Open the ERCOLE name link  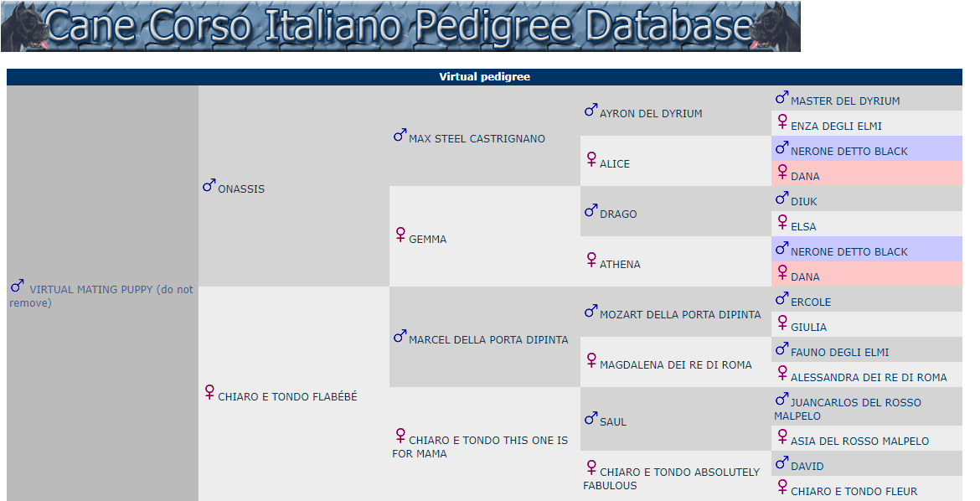point(811,302)
